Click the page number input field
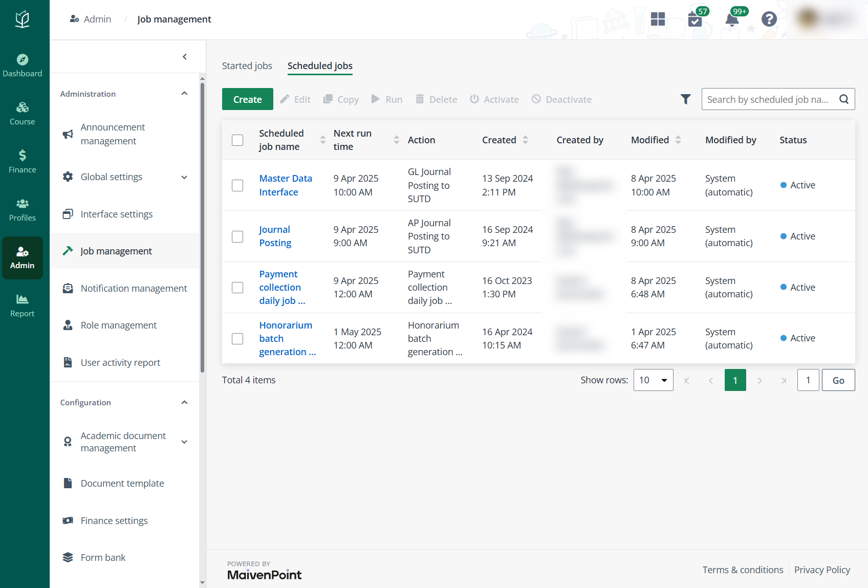Screen dimensions: 868x588 point(808,380)
